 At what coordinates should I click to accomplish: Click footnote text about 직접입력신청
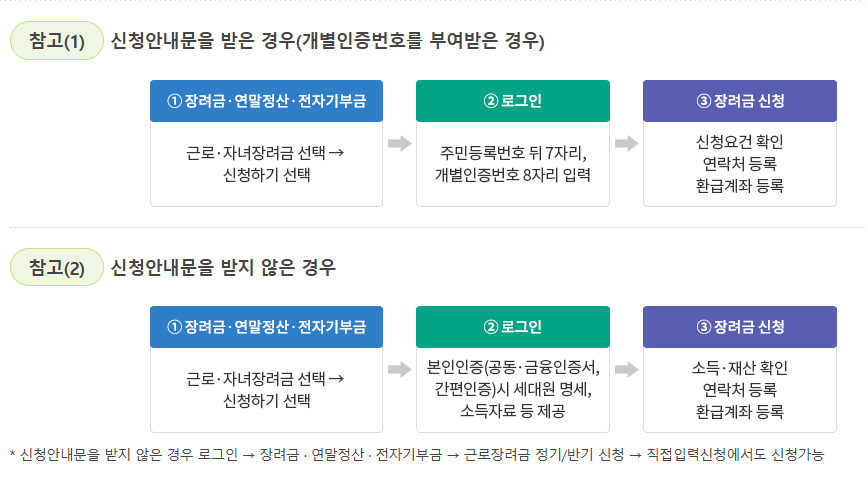417,455
